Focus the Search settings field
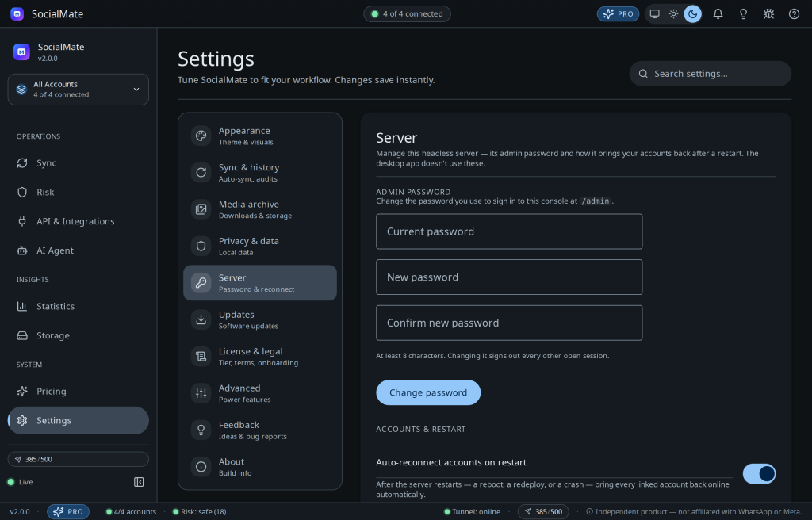The width and height of the screenshot is (812, 520). (x=710, y=74)
